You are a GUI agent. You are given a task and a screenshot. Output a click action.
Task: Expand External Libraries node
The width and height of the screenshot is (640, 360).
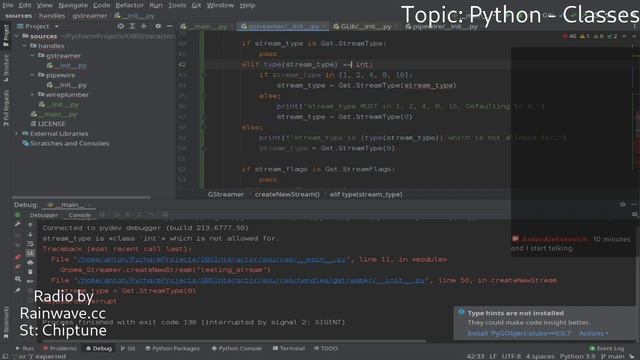pos(17,133)
